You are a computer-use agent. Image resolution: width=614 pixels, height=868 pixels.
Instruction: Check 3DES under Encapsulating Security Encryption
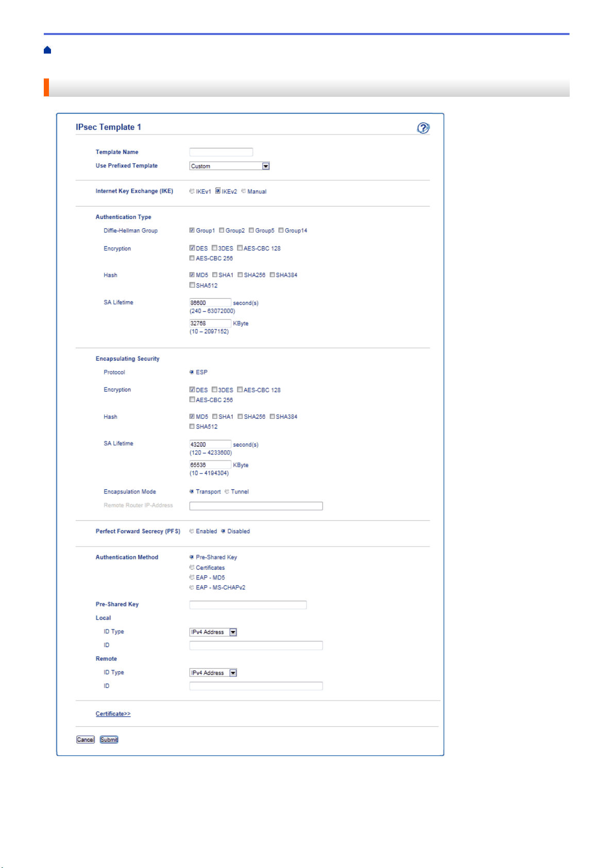point(214,389)
